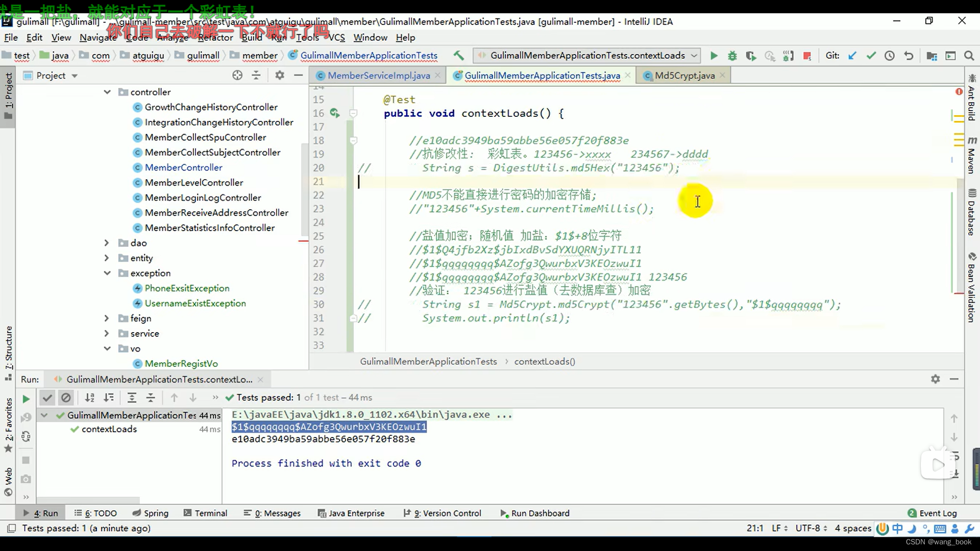Click the Collapse all tests icon

150,397
